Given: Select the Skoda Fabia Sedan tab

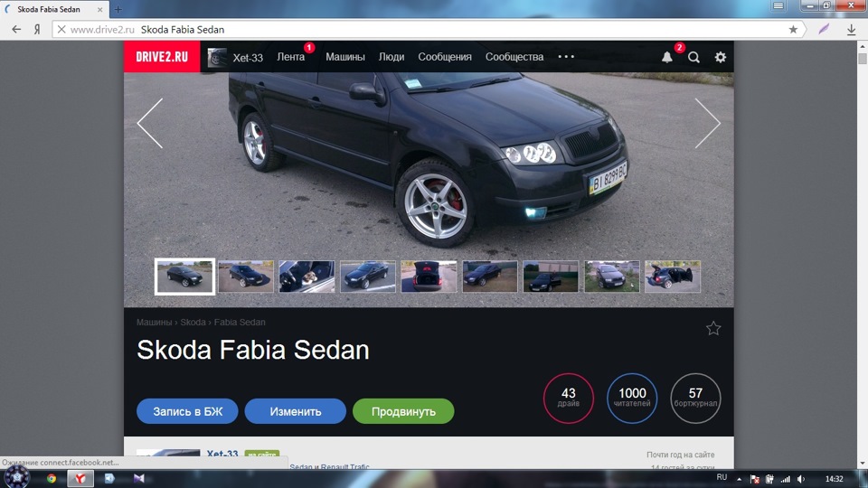Looking at the screenshot, I should pos(53,9).
